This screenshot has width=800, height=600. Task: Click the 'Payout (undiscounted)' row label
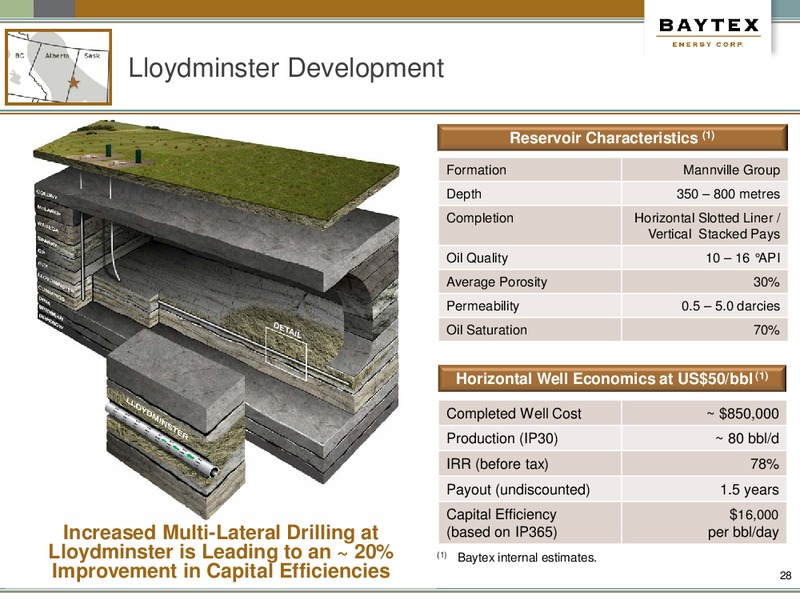pos(518,490)
